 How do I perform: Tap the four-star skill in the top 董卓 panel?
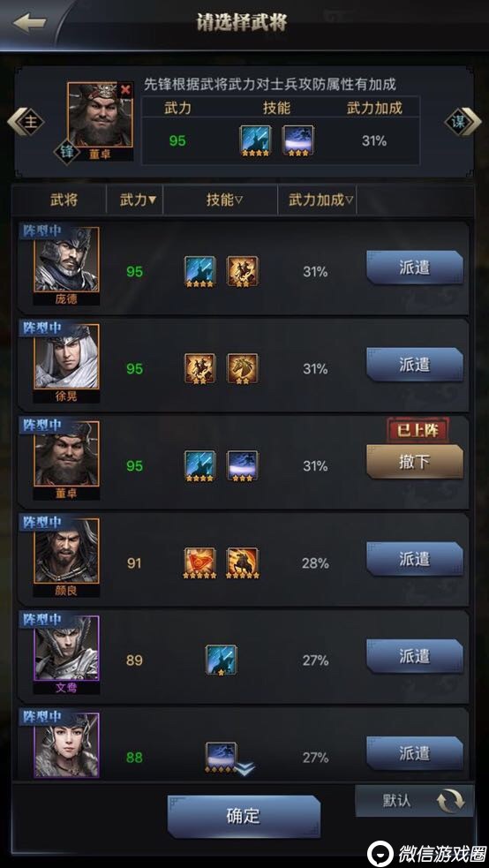click(x=256, y=140)
